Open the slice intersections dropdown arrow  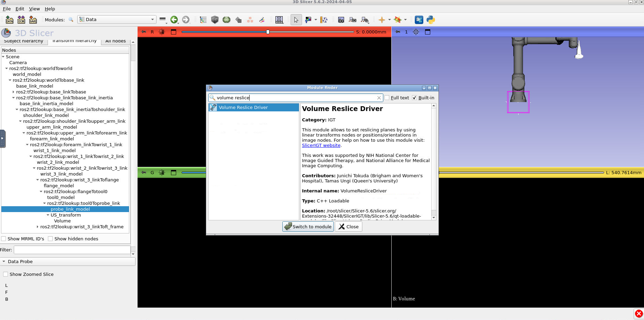click(x=405, y=20)
